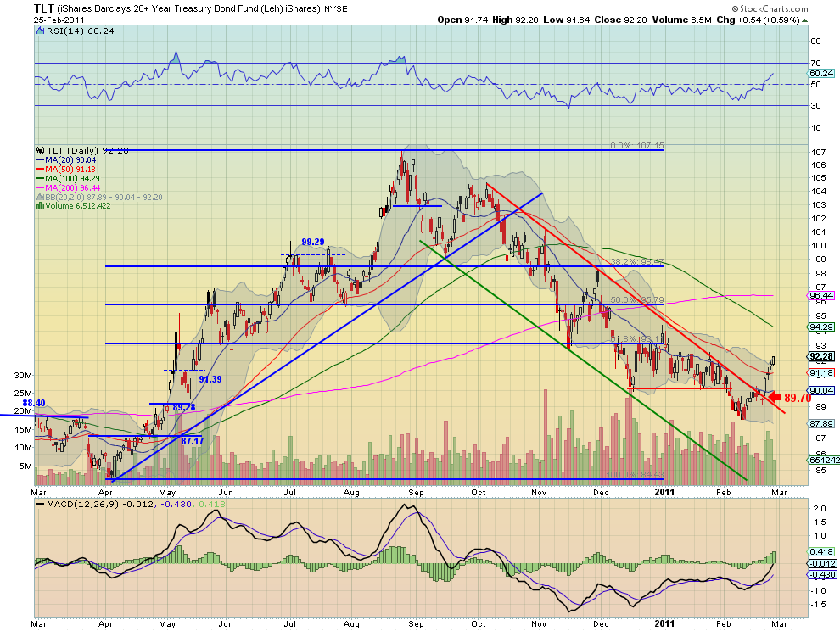840x631 pixels.
Task: Click the 25-Feb-2011 date label
Action: tap(59, 20)
